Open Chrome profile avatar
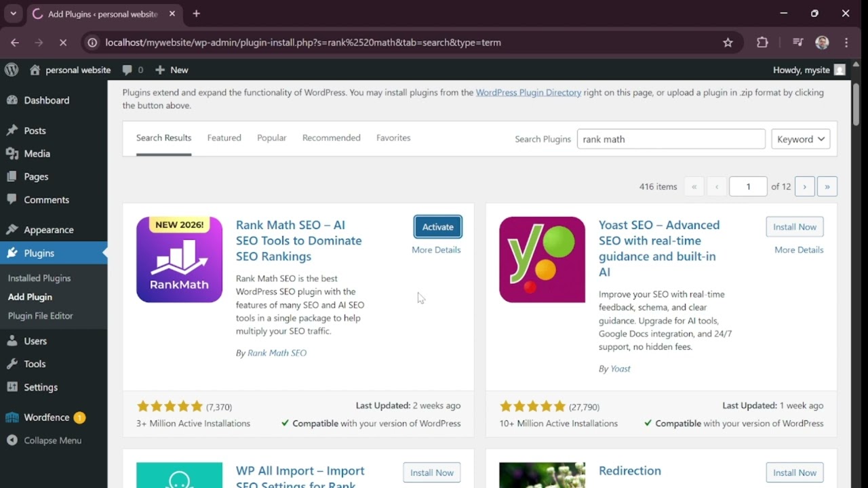The height and width of the screenshot is (488, 868). pos(823,43)
